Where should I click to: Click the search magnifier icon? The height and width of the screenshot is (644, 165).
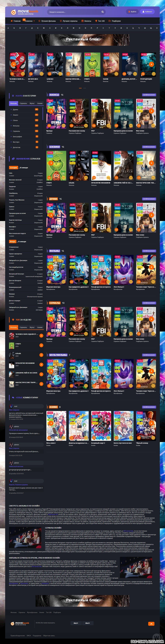(102, 12)
